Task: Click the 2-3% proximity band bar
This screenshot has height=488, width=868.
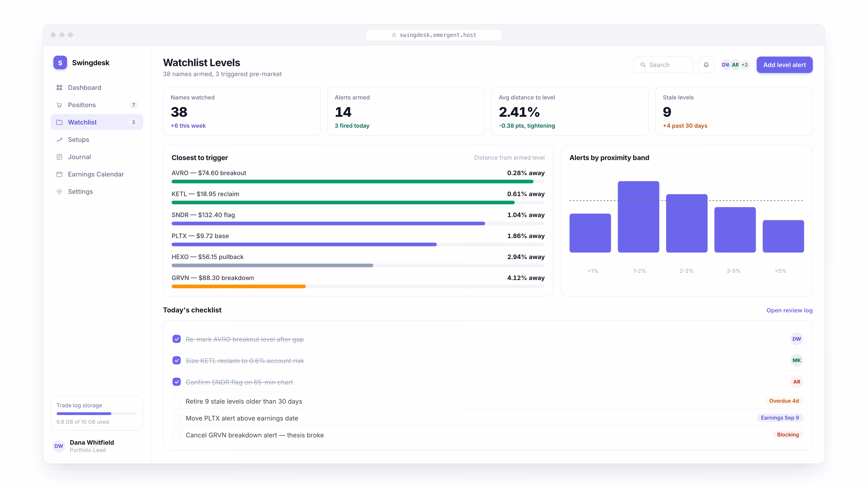Action: click(687, 223)
